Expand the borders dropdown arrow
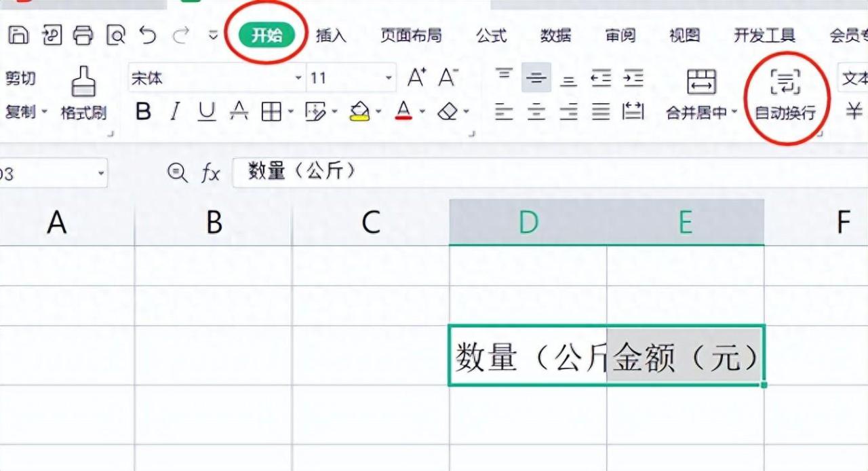 (x=290, y=111)
